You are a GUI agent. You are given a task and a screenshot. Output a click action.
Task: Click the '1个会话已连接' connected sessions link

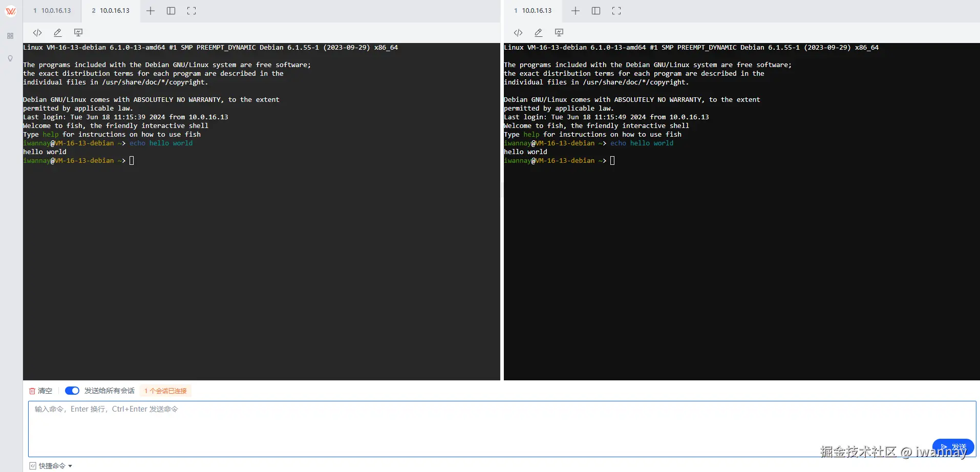pos(164,390)
